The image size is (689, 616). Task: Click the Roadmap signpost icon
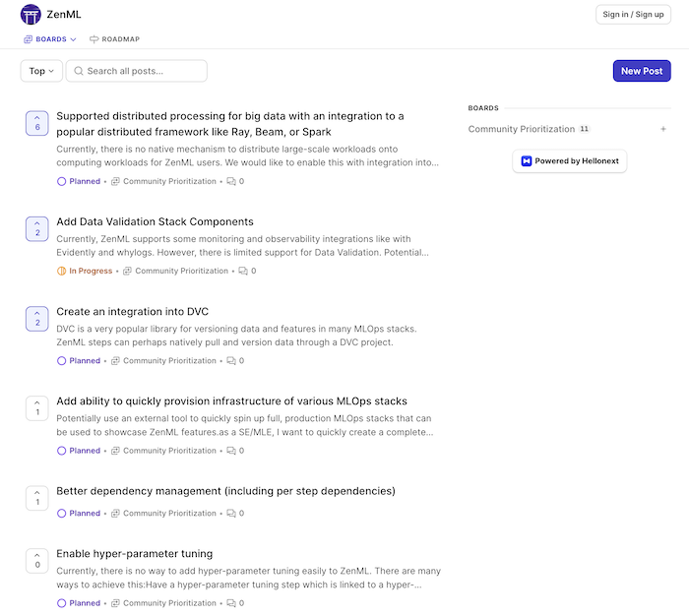coord(94,39)
